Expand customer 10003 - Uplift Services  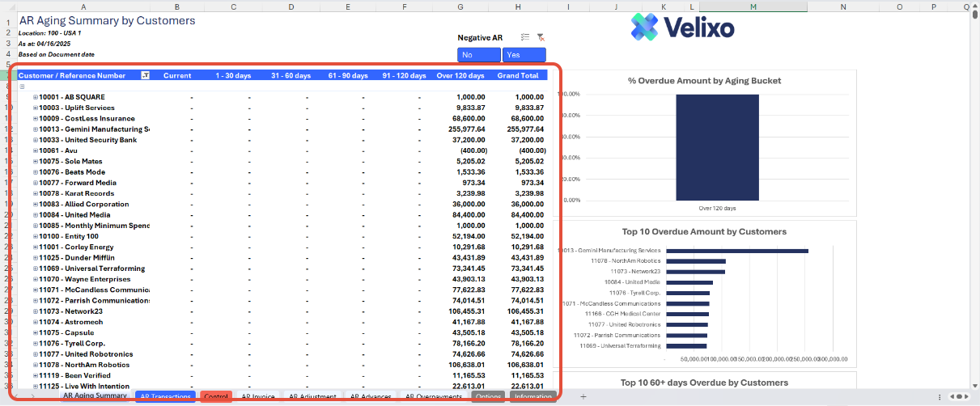36,108
